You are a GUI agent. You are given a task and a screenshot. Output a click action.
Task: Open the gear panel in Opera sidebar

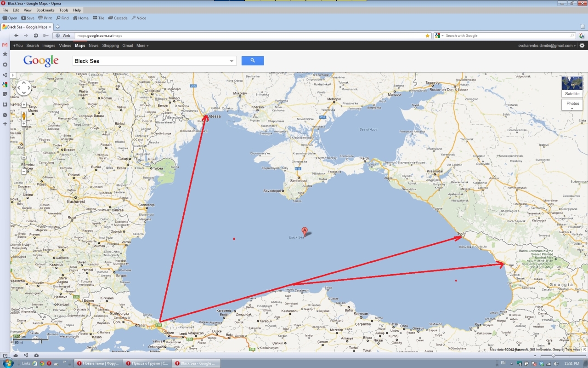pyautogui.click(x=5, y=64)
